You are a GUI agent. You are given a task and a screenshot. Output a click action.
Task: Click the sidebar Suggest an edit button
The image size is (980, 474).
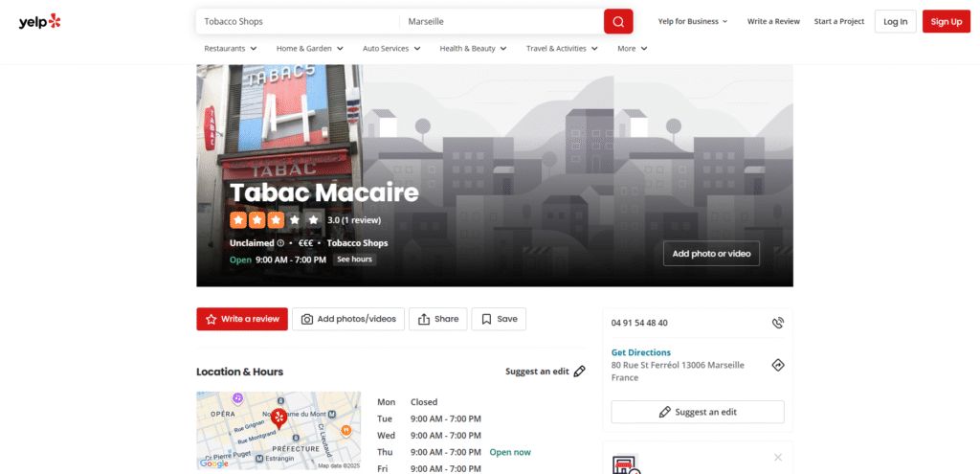pos(698,412)
